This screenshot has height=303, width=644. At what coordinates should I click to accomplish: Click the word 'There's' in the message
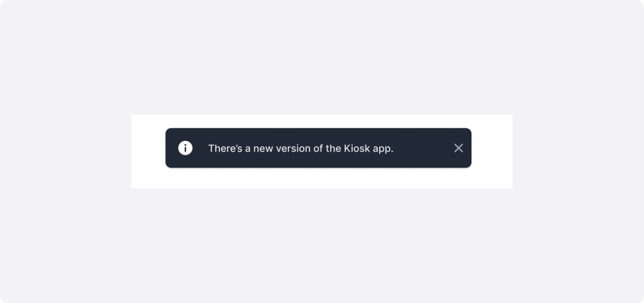[225, 148]
